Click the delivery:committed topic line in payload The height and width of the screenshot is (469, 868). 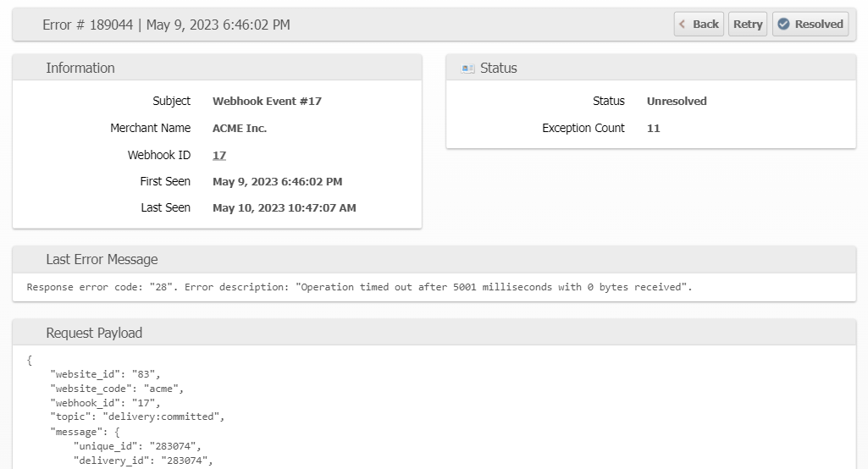click(137, 417)
